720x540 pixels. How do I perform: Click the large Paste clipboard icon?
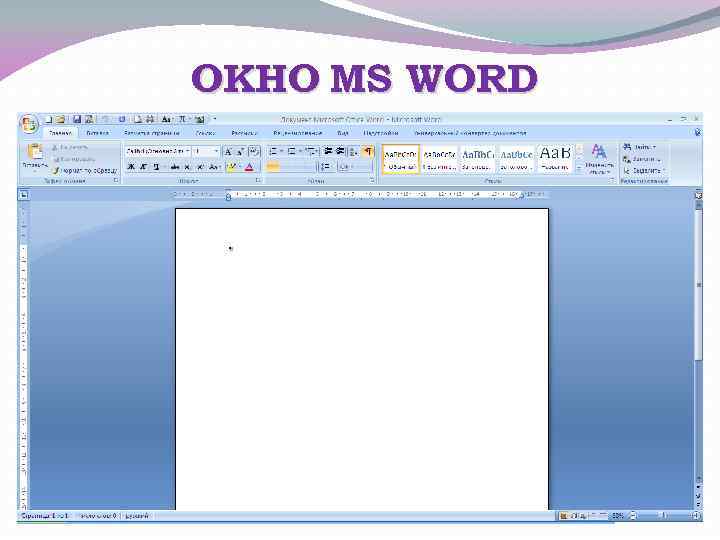click(x=35, y=152)
